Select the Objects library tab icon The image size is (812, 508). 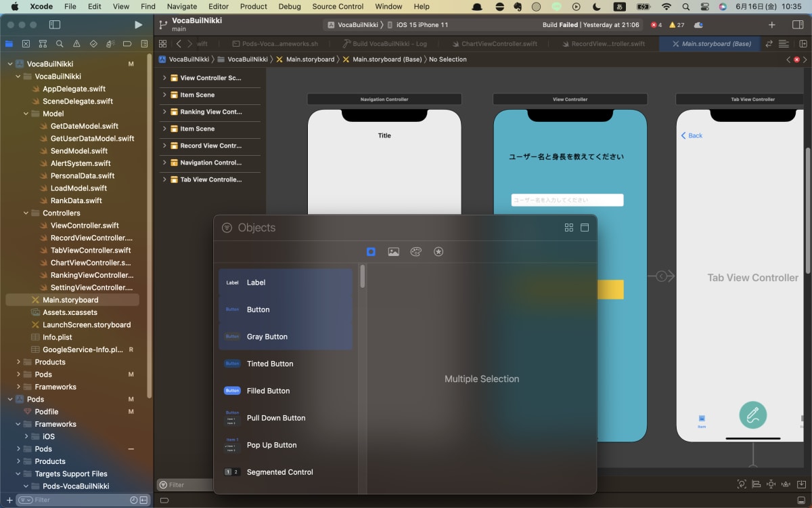371,252
